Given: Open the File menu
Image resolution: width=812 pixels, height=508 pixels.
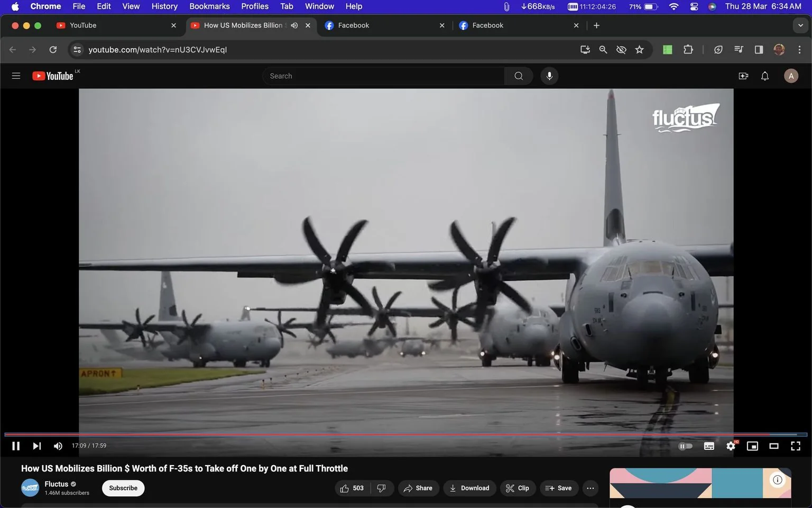Looking at the screenshot, I should 79,6.
